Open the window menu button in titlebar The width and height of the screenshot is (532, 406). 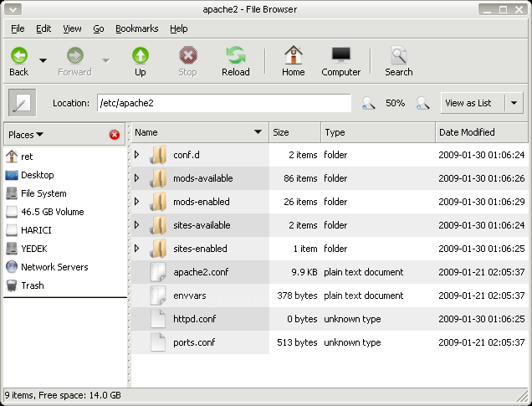pyautogui.click(x=13, y=9)
